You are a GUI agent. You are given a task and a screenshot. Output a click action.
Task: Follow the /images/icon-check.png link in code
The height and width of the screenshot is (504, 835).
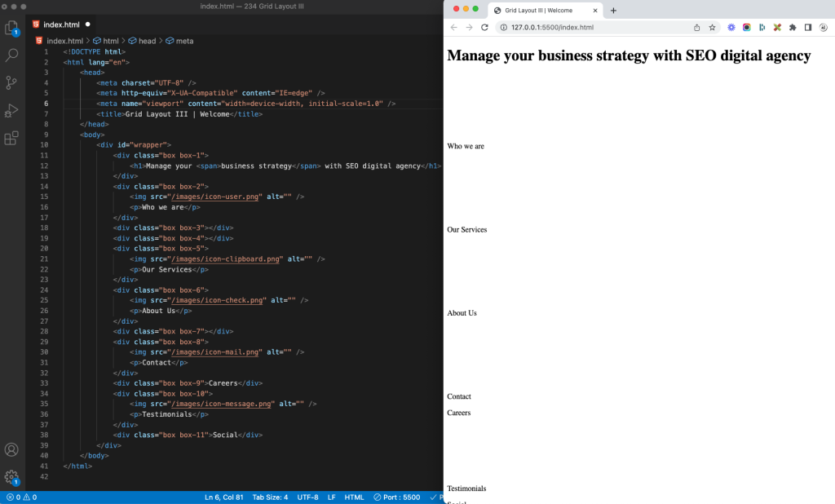(x=219, y=300)
